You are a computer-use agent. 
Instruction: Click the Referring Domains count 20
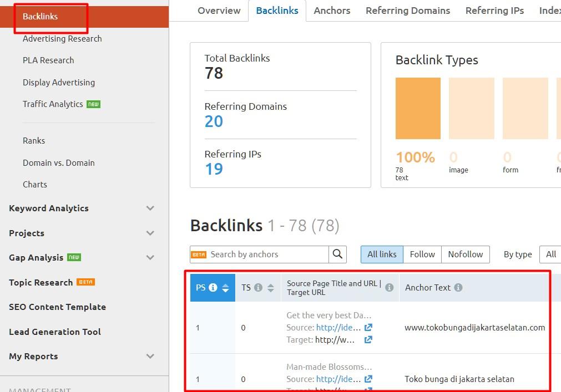[214, 121]
